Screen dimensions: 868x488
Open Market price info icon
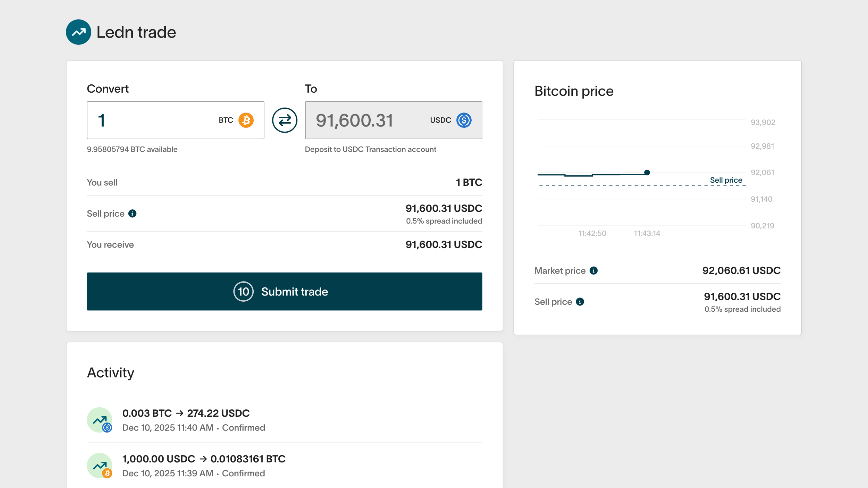(x=593, y=271)
